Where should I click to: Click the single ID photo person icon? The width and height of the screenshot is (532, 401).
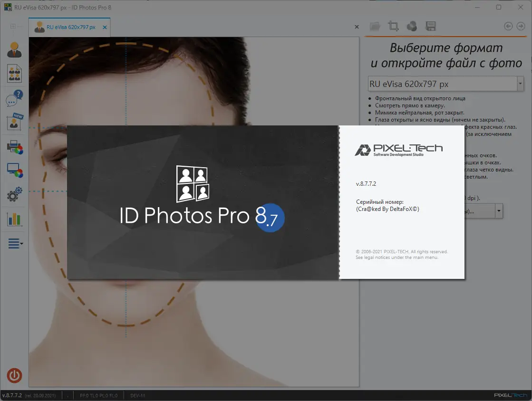click(14, 49)
